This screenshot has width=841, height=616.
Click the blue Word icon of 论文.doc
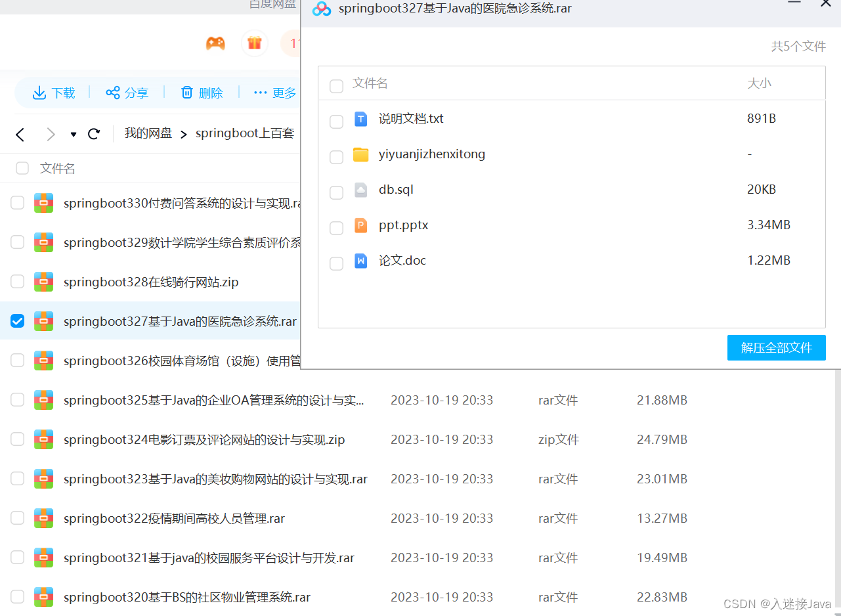point(361,261)
